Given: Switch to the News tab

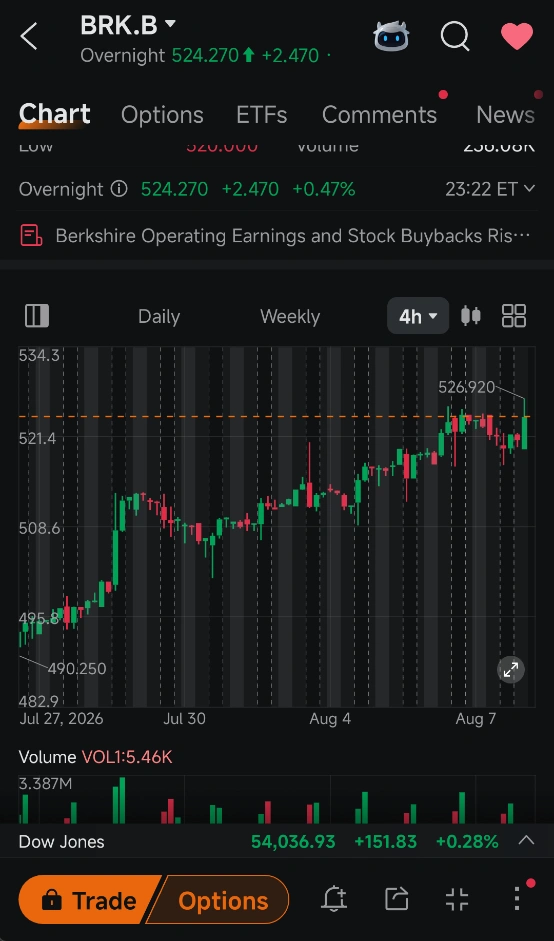Looking at the screenshot, I should coord(505,115).
